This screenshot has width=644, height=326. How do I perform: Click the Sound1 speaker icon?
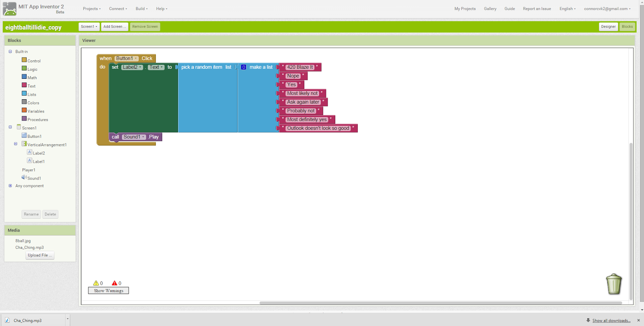[x=24, y=177]
